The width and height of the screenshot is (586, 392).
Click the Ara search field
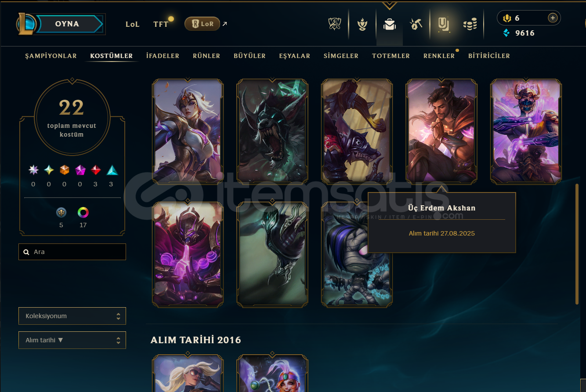(72, 252)
